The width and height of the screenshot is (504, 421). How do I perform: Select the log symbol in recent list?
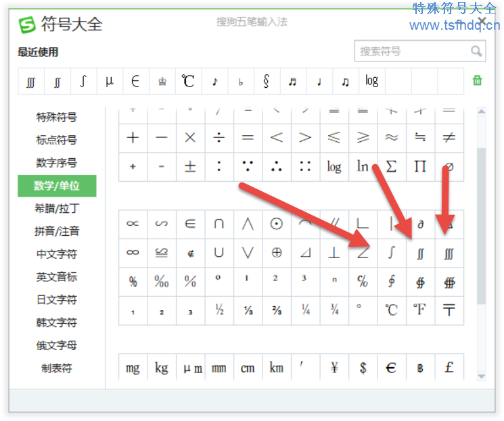point(371,81)
